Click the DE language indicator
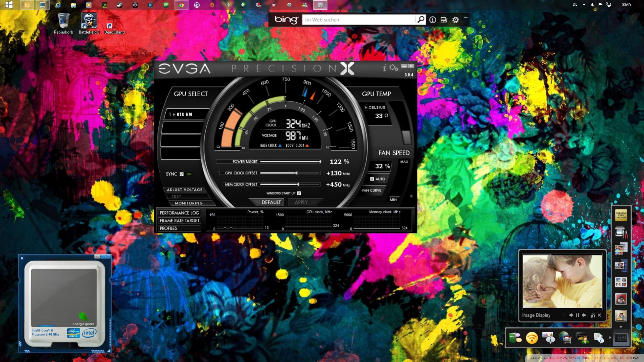Image resolution: width=644 pixels, height=362 pixels. 575,5
